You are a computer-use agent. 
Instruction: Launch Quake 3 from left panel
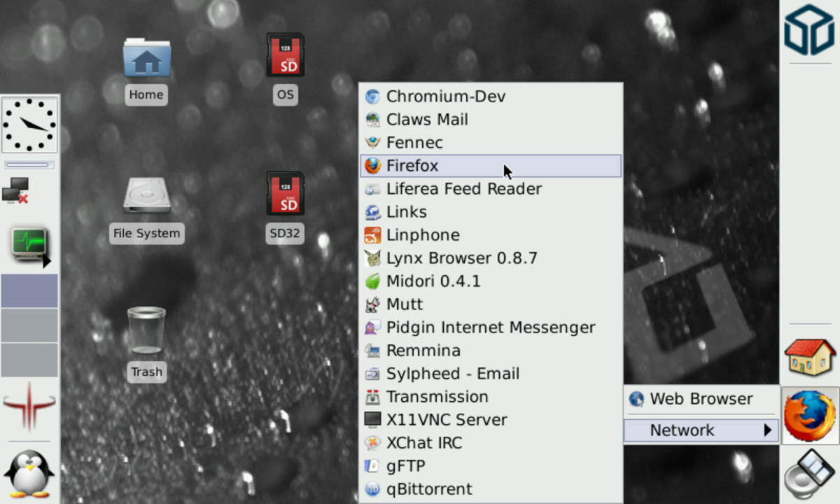click(29, 406)
